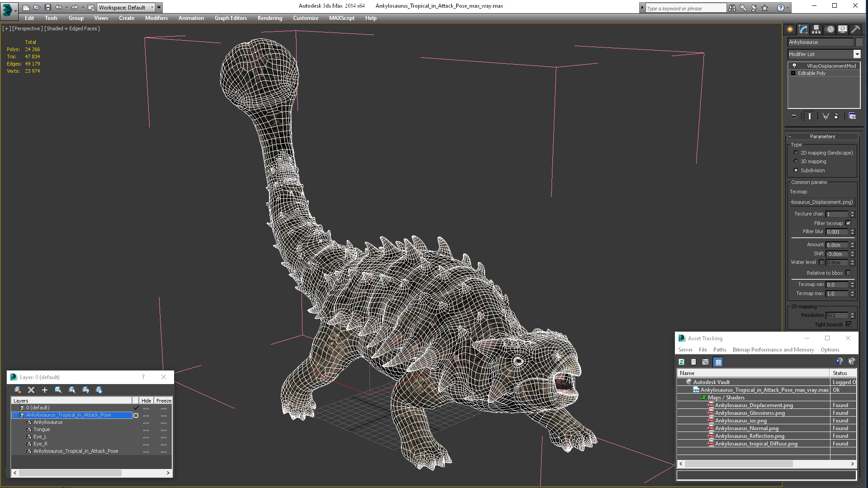Open Configure Modifier Sets icon
Image resolution: width=868 pixels, height=488 pixels.
[852, 116]
